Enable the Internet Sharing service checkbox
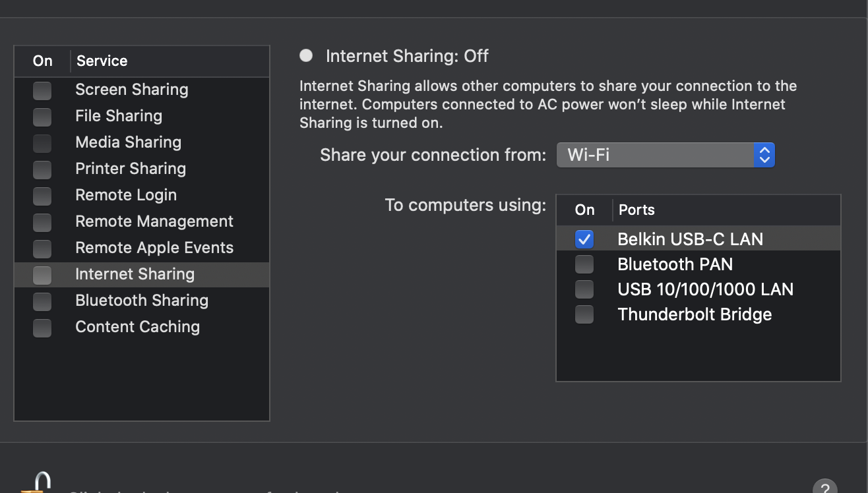The width and height of the screenshot is (868, 493). [x=42, y=275]
